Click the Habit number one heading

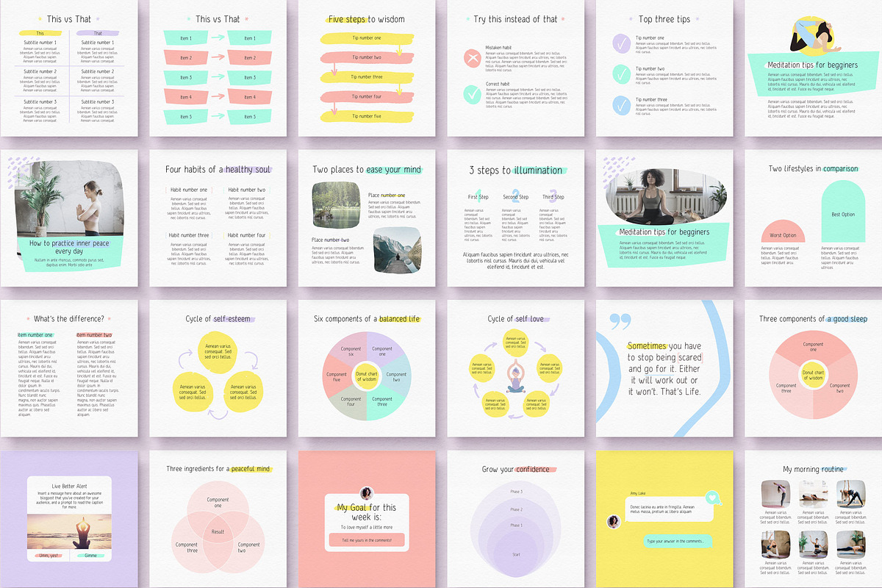[189, 190]
